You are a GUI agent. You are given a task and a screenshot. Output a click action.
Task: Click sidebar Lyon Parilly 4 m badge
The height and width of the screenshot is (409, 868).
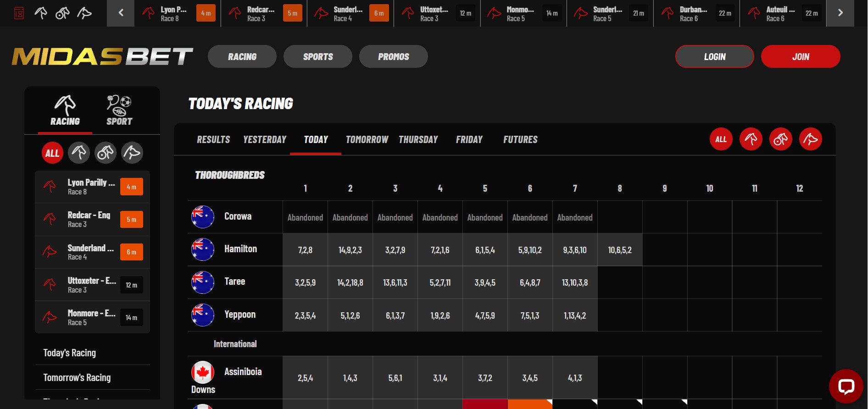[x=132, y=187]
